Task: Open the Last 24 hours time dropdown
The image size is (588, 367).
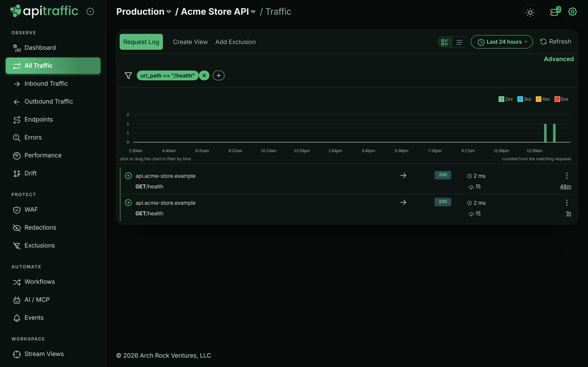Action: point(502,42)
